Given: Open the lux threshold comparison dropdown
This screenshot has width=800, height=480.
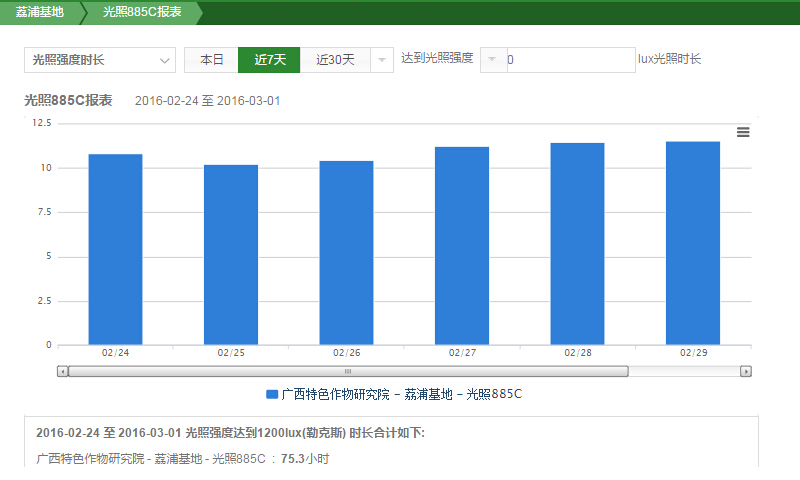Looking at the screenshot, I should [x=493, y=60].
